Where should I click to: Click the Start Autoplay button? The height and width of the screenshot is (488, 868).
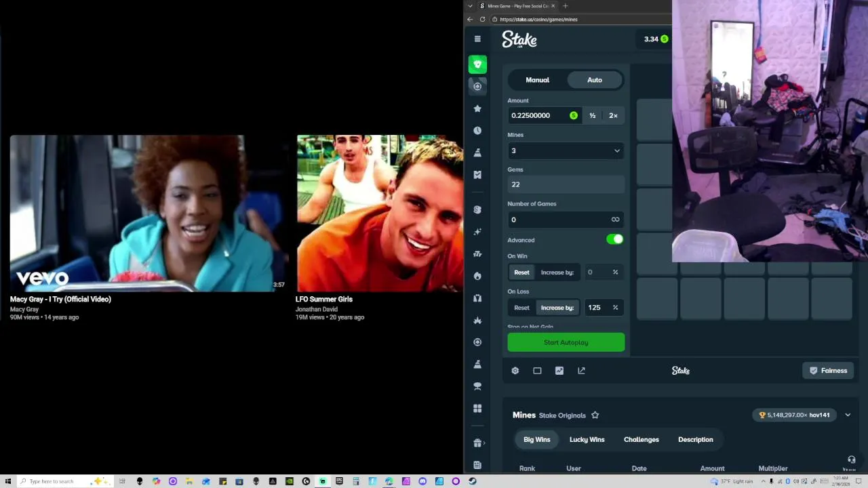[x=566, y=342]
